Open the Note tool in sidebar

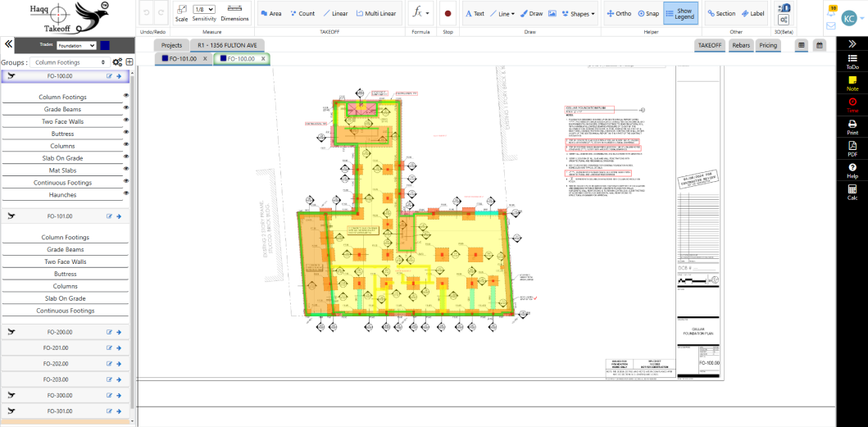point(852,83)
